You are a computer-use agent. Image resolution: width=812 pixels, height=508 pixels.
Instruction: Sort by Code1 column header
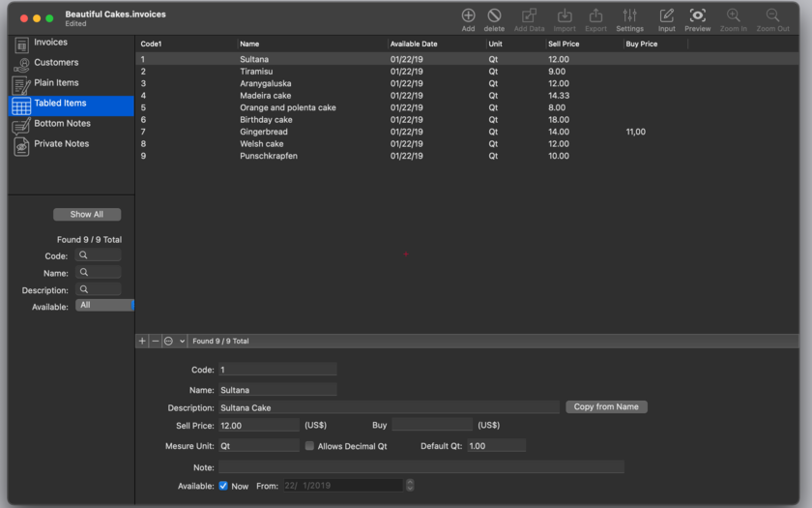187,45
